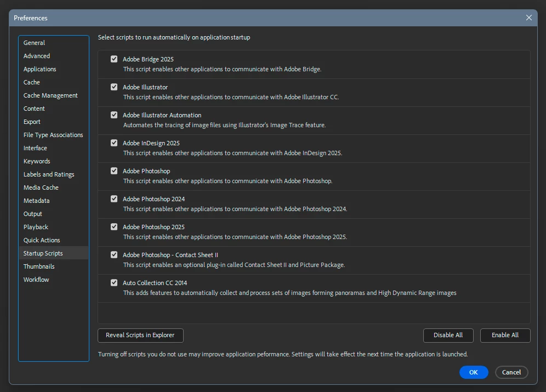This screenshot has width=546, height=392.
Task: Click the Contact Sheet II and Picture Package description
Action: pos(234,265)
